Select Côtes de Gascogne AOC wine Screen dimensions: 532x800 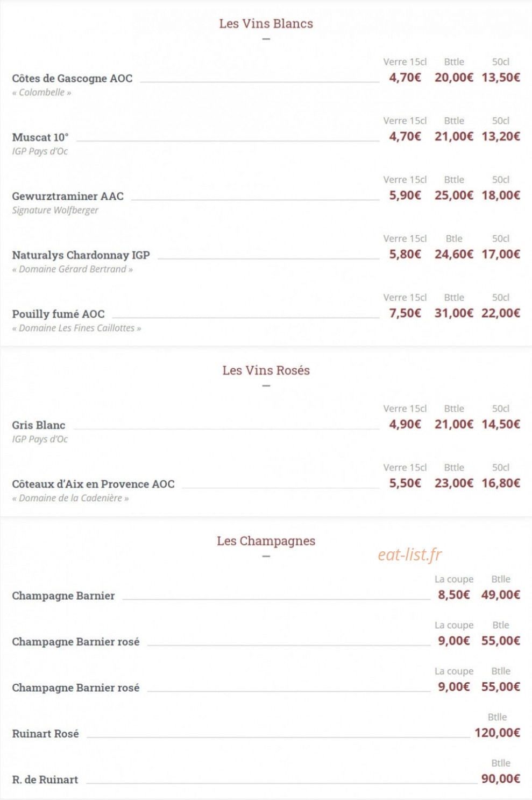click(72, 79)
